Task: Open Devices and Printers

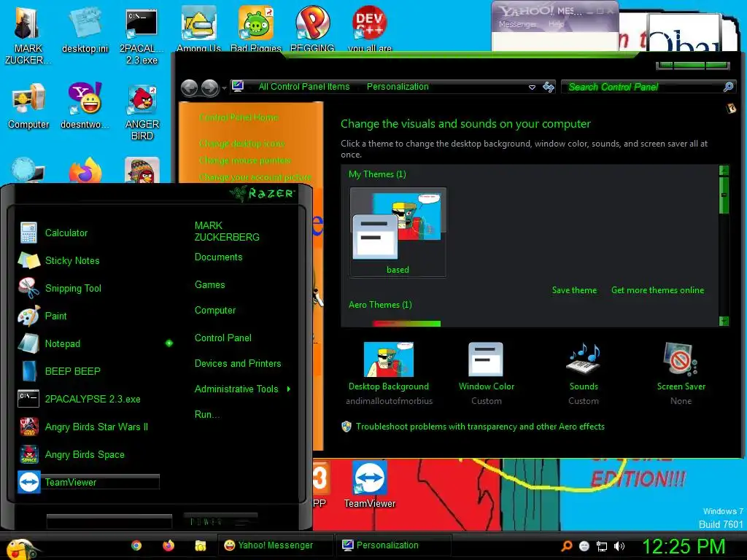Action: pyautogui.click(x=238, y=363)
